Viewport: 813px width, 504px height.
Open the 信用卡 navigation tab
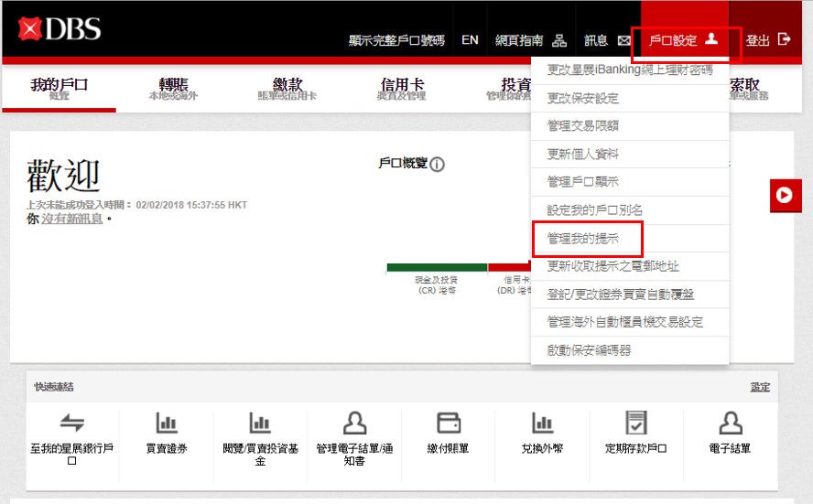tap(402, 88)
